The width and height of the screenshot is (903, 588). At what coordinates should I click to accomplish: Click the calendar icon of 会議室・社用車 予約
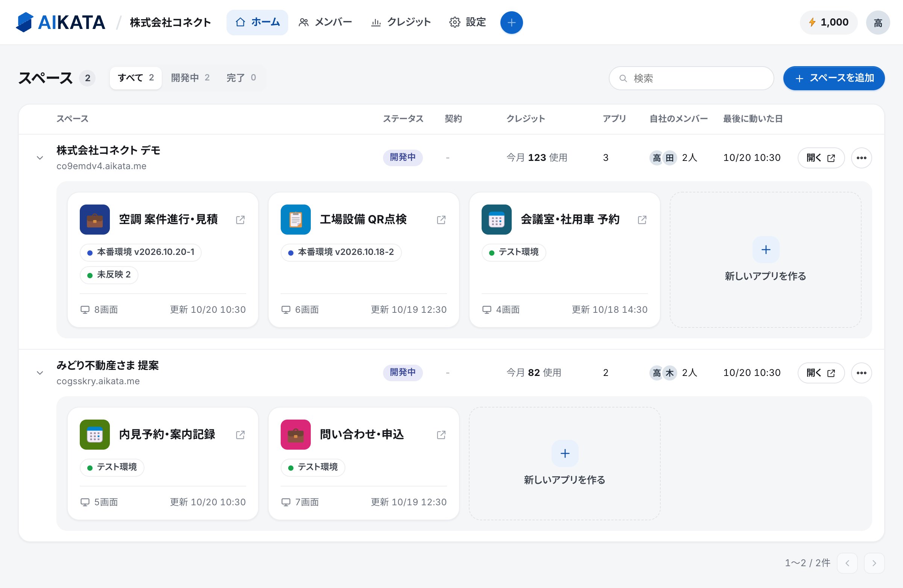point(496,220)
